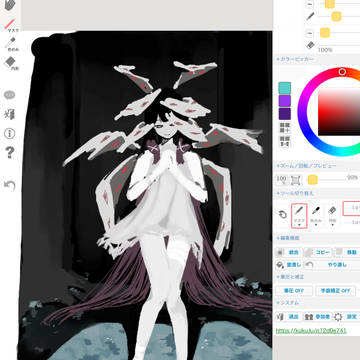Click the red hue marker on color wheel
This screenshot has width=360, height=360.
coord(342,72)
